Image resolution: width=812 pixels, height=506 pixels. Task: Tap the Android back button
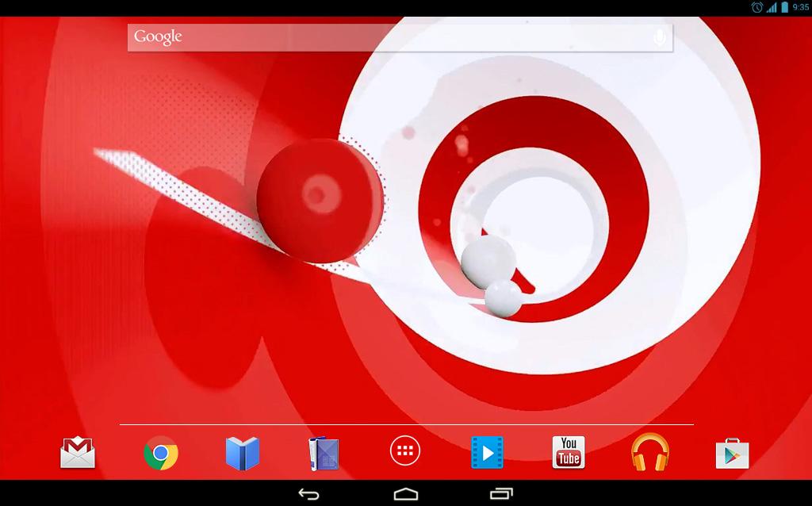coord(309,493)
